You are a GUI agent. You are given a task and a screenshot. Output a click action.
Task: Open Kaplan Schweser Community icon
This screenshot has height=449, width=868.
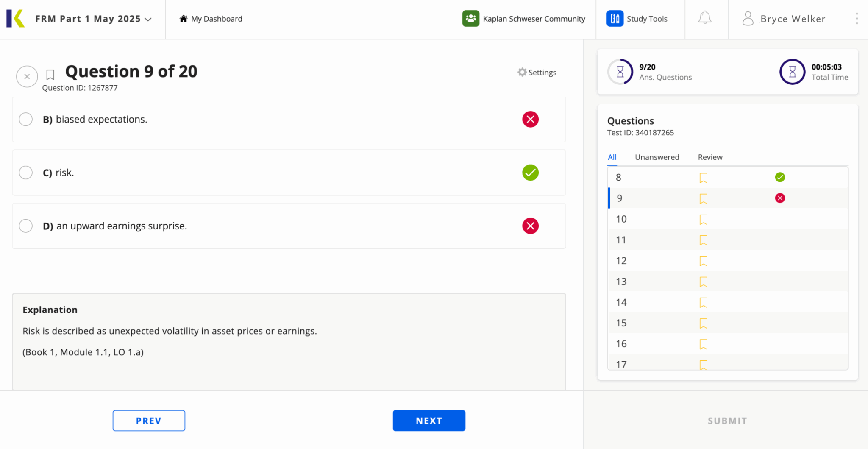pyautogui.click(x=470, y=19)
